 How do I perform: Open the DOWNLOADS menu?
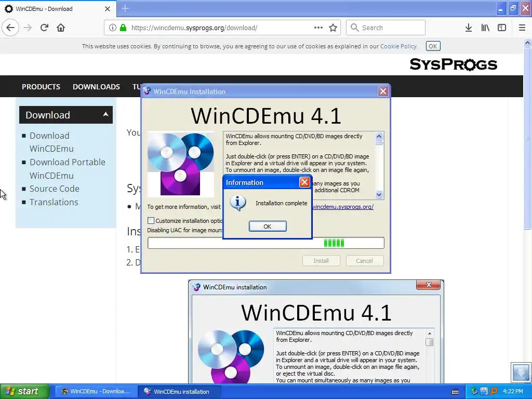click(x=96, y=87)
